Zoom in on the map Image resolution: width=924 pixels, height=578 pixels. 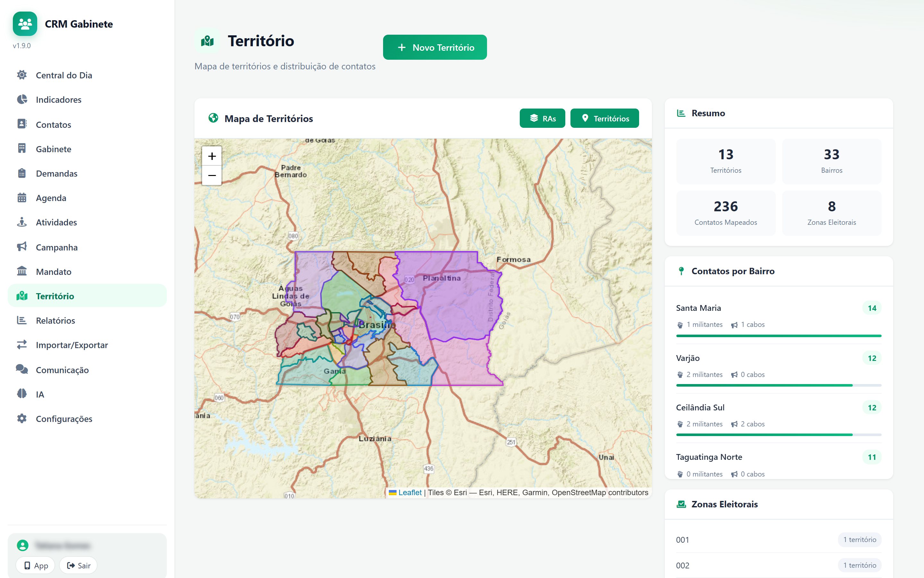point(212,156)
